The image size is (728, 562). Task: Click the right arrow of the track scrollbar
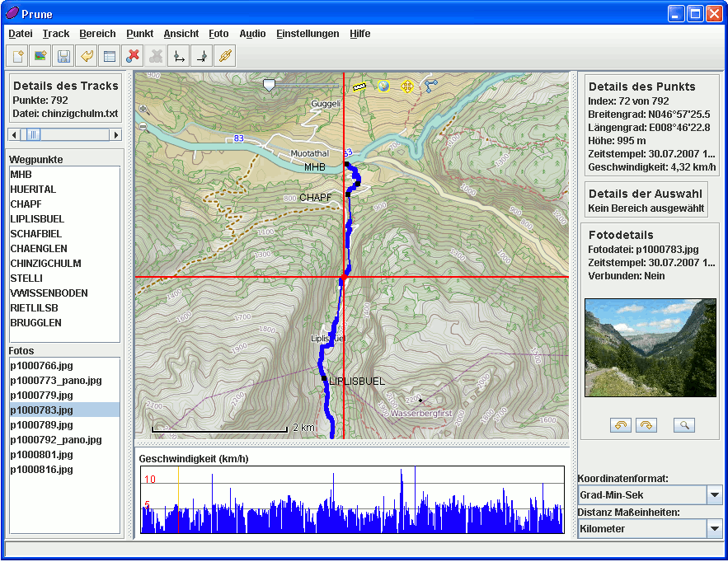coord(115,134)
